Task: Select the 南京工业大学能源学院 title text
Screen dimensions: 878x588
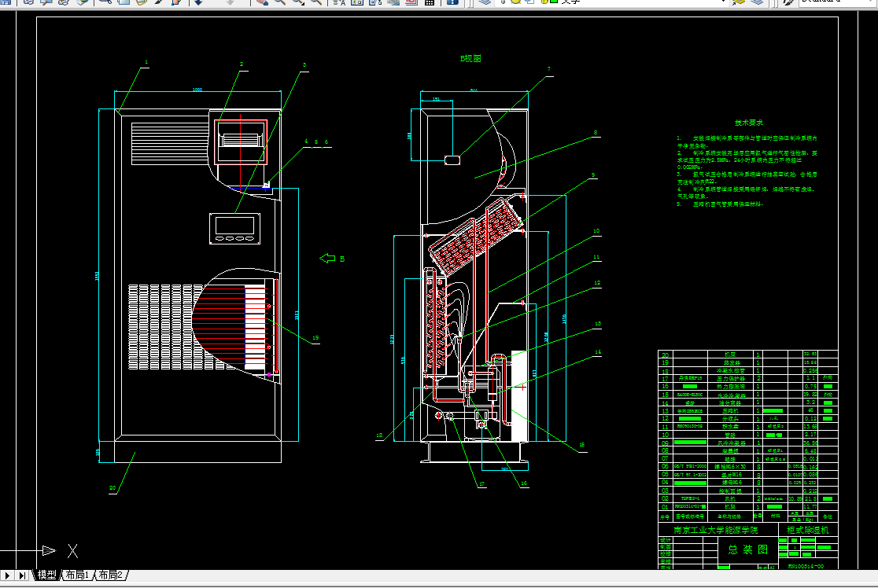Action: [716, 529]
